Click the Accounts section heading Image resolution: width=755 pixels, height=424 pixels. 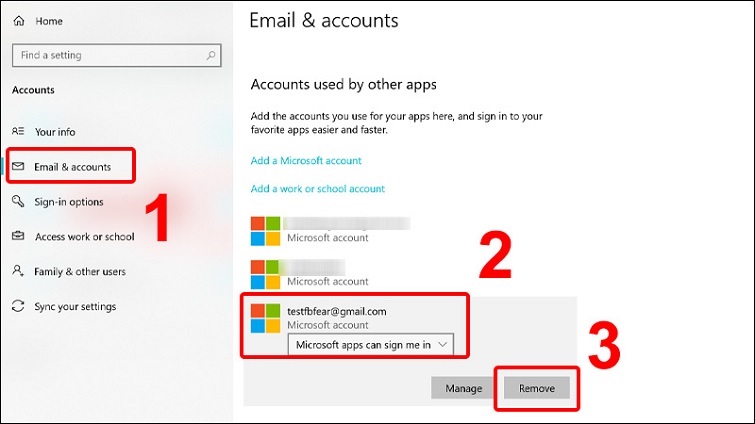33,90
